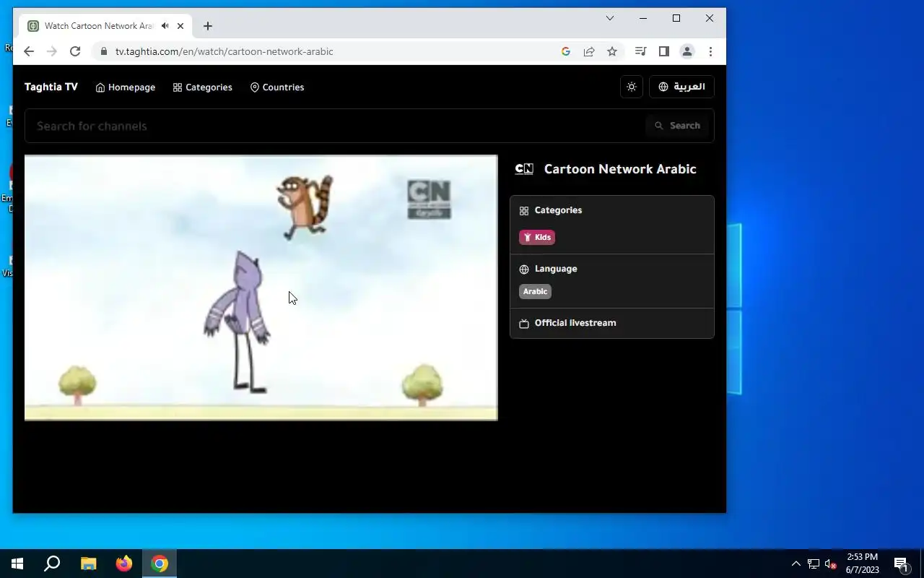Toggle light/dark theme sun icon
This screenshot has width=924, height=578.
[x=632, y=87]
